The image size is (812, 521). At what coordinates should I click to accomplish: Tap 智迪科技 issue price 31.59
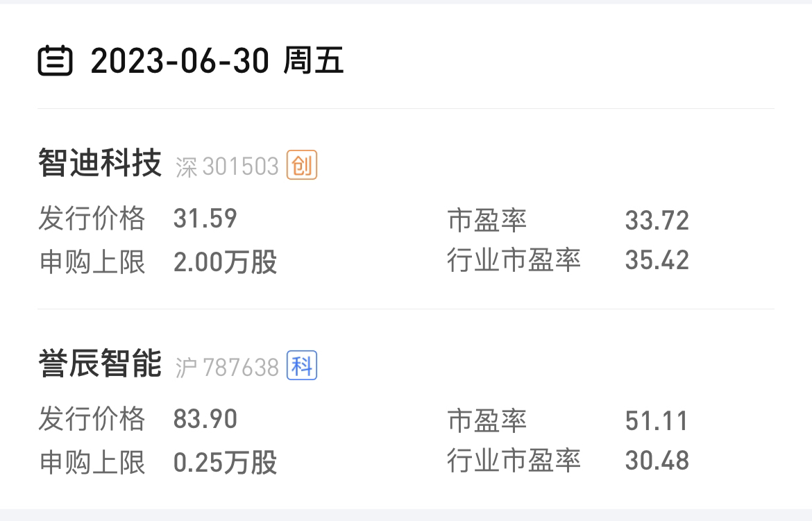click(205, 218)
